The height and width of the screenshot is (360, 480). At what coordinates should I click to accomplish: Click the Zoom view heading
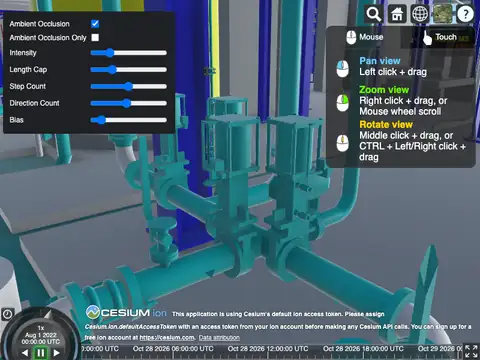(x=384, y=90)
